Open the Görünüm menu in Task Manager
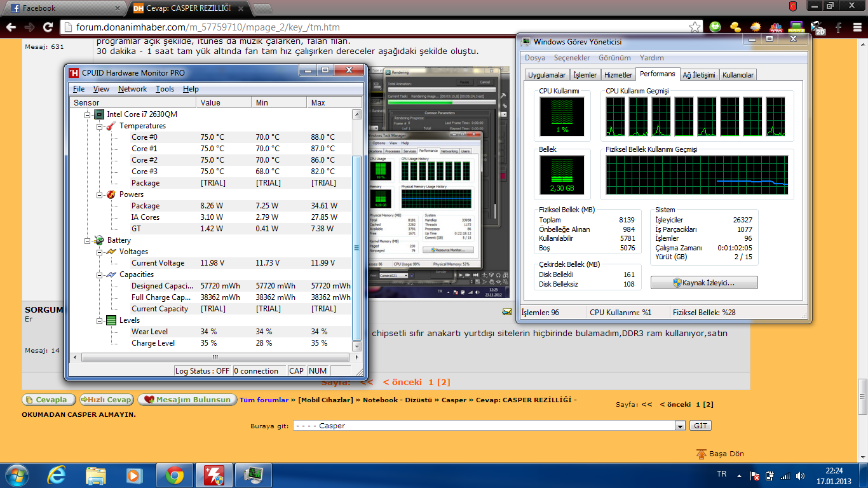The height and width of the screenshot is (488, 868). (614, 57)
